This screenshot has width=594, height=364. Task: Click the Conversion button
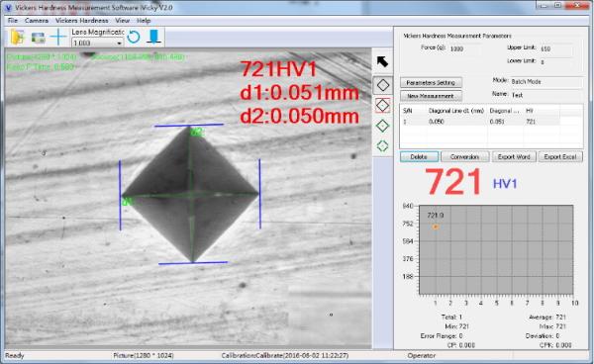pyautogui.click(x=464, y=156)
